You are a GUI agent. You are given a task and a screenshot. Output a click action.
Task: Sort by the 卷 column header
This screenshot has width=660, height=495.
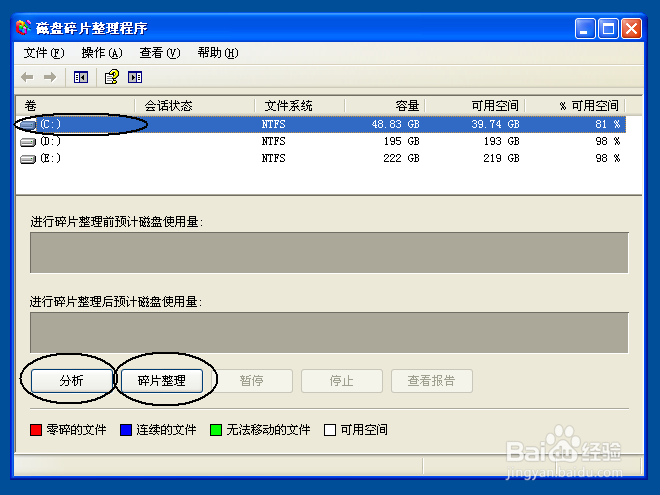[75, 106]
